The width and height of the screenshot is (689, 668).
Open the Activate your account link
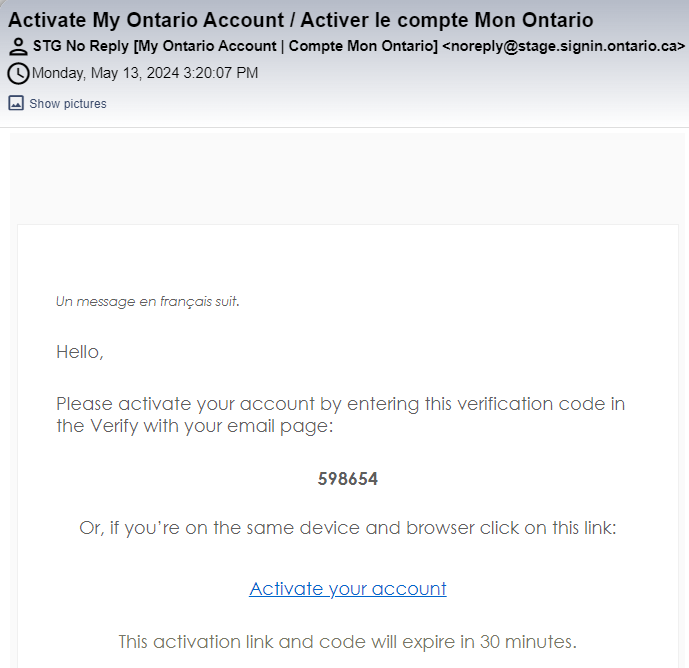point(348,589)
